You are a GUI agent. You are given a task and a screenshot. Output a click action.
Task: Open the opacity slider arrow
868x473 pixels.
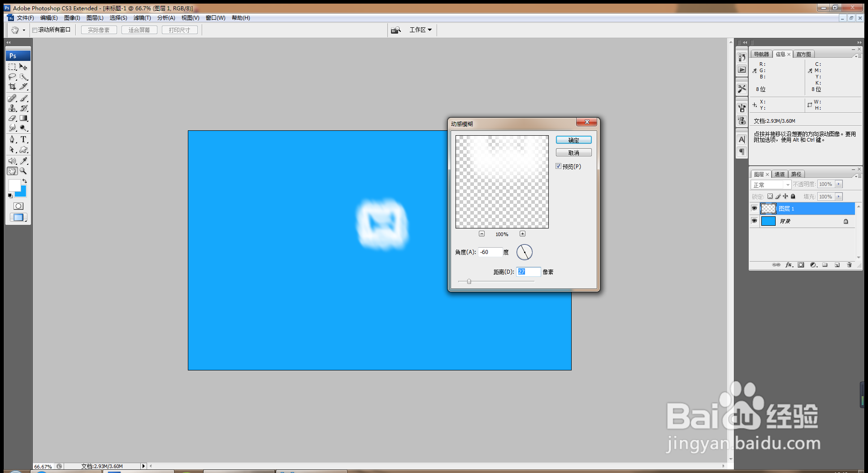(x=838, y=184)
